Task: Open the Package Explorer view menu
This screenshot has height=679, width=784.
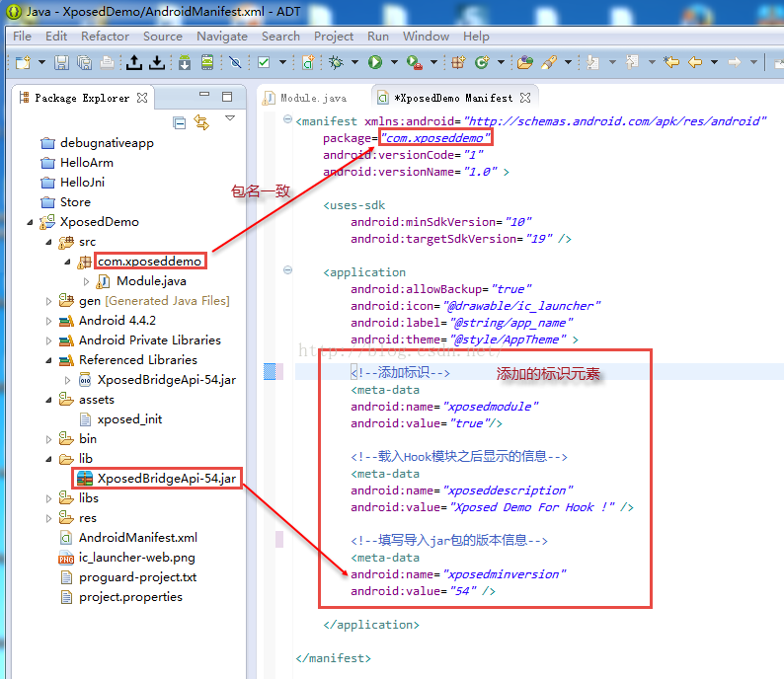Action: point(230,118)
